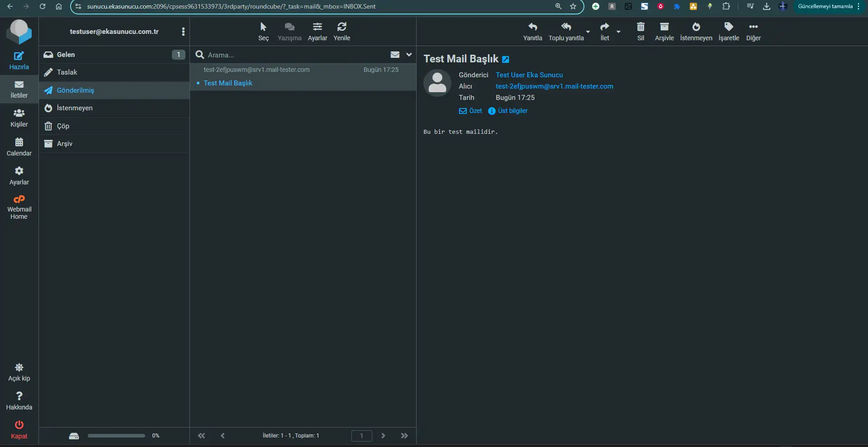Go to Webmail Home
The height and width of the screenshot is (447, 868).
[x=19, y=207]
